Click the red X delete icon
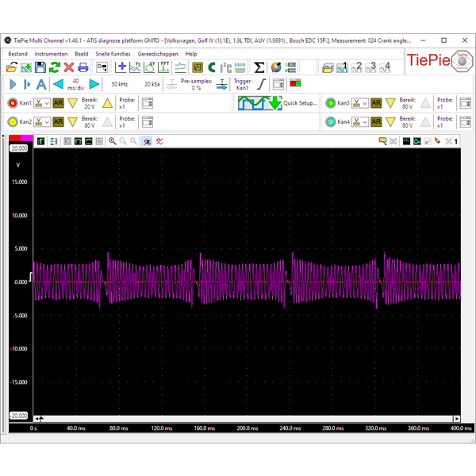The height and width of the screenshot is (476, 476). pyautogui.click(x=69, y=67)
